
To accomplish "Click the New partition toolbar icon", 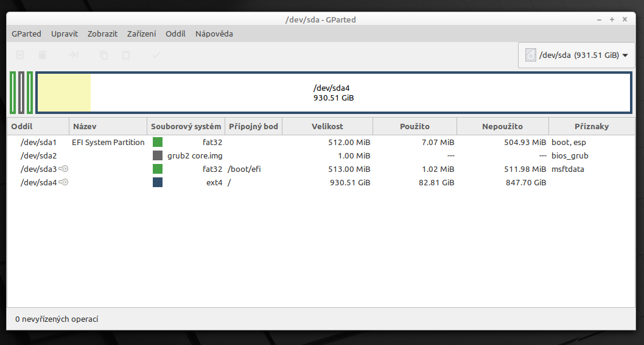I will pyautogui.click(x=19, y=55).
